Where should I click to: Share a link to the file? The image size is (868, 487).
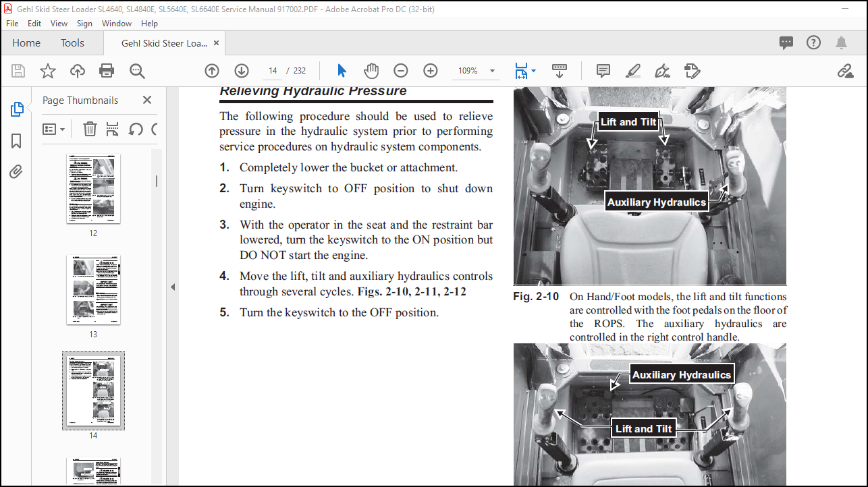[845, 71]
